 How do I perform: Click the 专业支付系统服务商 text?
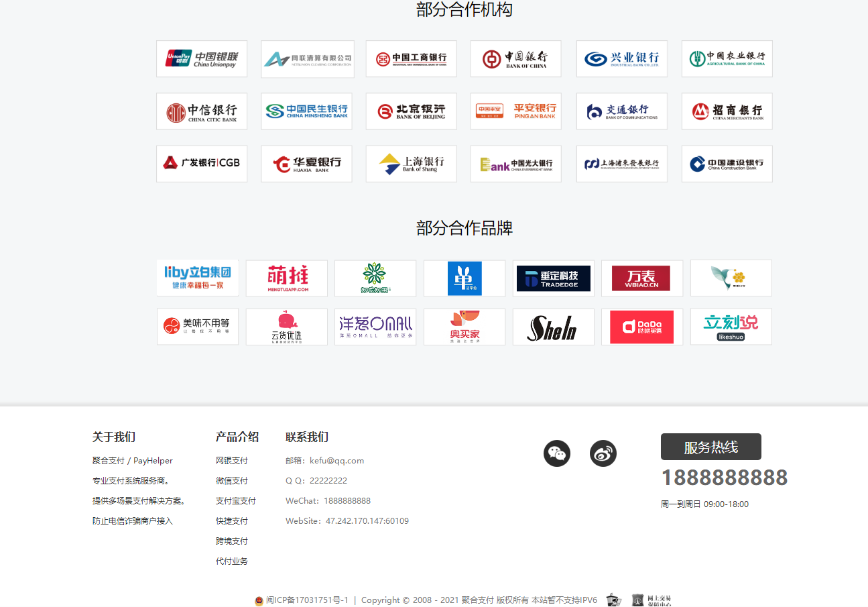point(131,481)
